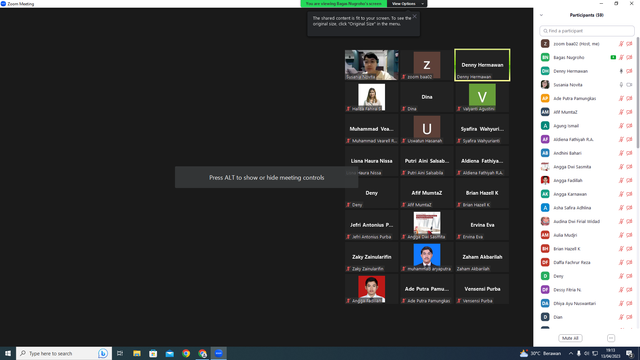The width and height of the screenshot is (640, 360).
Task: Click the camera-off icon for zoom baa02
Action: click(x=629, y=44)
